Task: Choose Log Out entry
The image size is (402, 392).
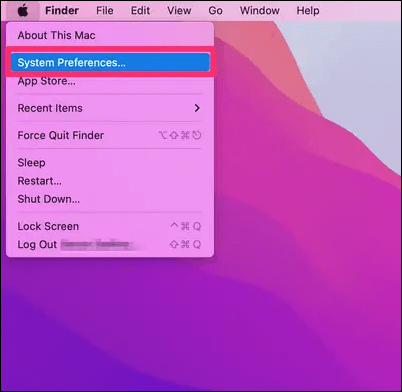Action: (x=110, y=245)
